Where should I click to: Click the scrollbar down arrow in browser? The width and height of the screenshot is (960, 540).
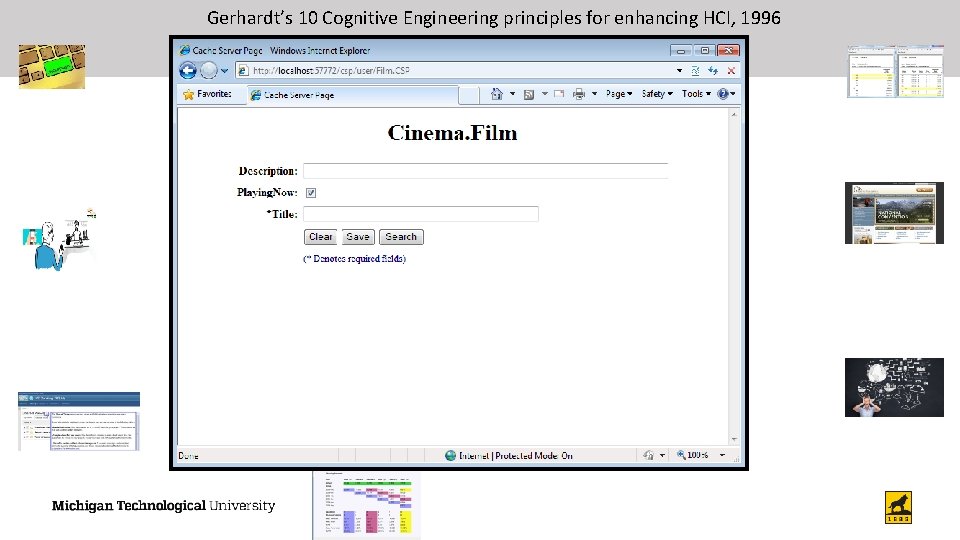pos(734,440)
